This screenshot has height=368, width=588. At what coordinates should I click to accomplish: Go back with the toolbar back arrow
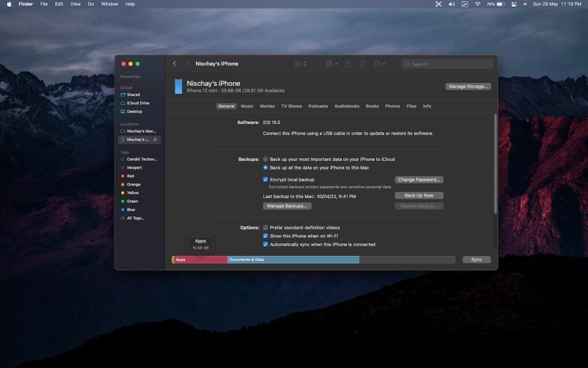175,64
